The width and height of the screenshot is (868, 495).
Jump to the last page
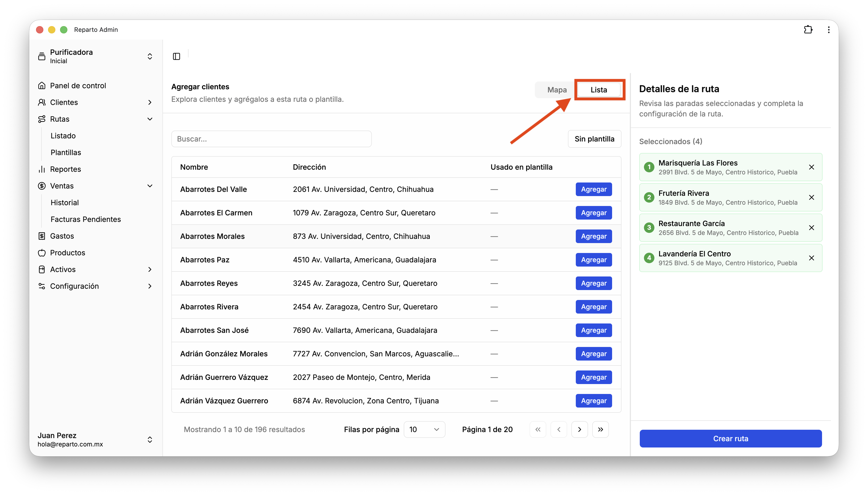point(600,429)
